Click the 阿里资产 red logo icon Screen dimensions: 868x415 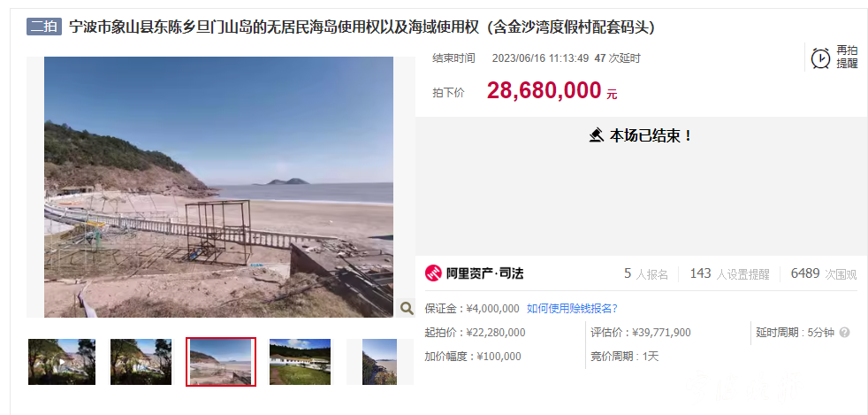coord(433,273)
